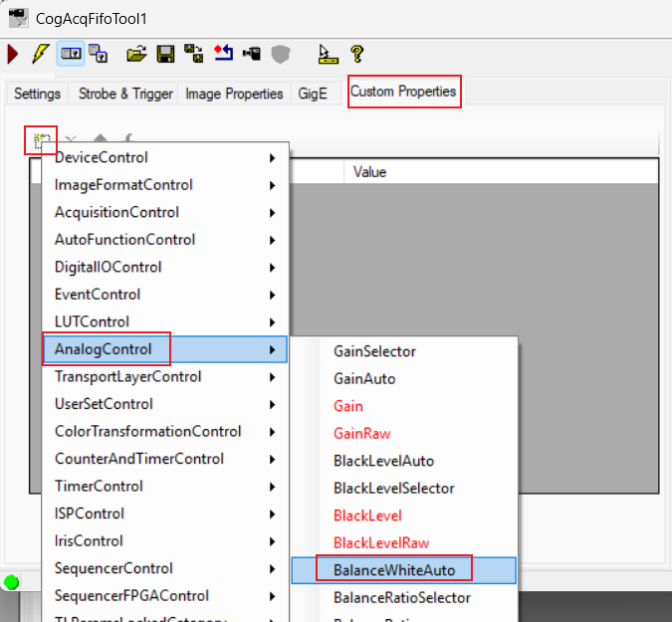
Task: Click the delete property X icon
Action: coord(71,138)
